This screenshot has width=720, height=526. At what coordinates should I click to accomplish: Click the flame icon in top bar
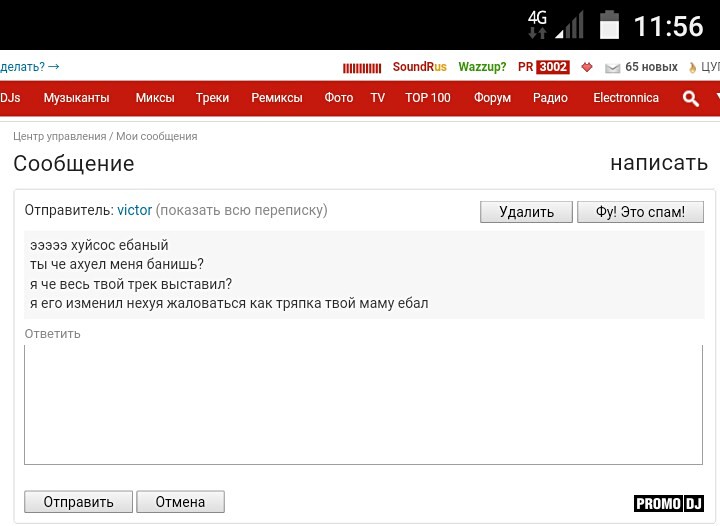point(692,67)
